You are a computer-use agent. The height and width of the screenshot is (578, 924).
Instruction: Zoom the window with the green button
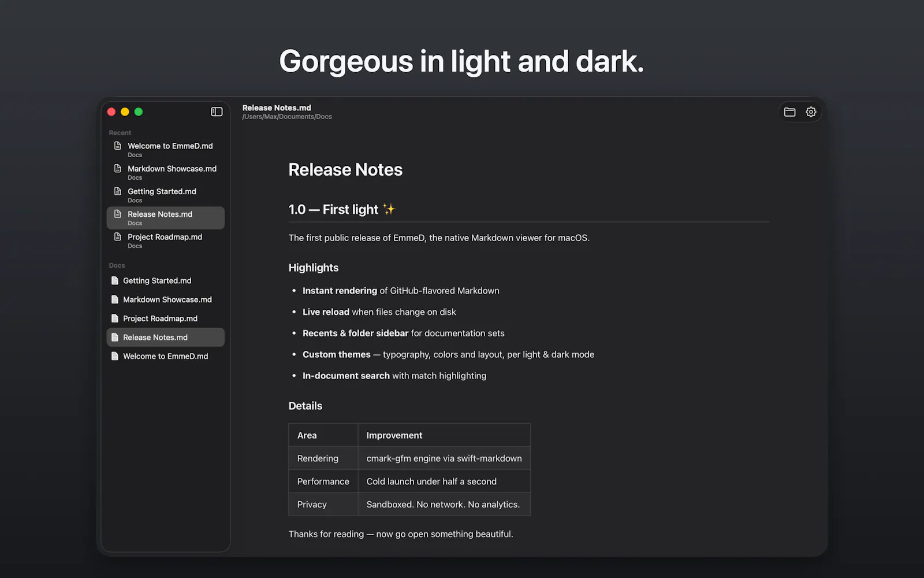[x=139, y=112]
